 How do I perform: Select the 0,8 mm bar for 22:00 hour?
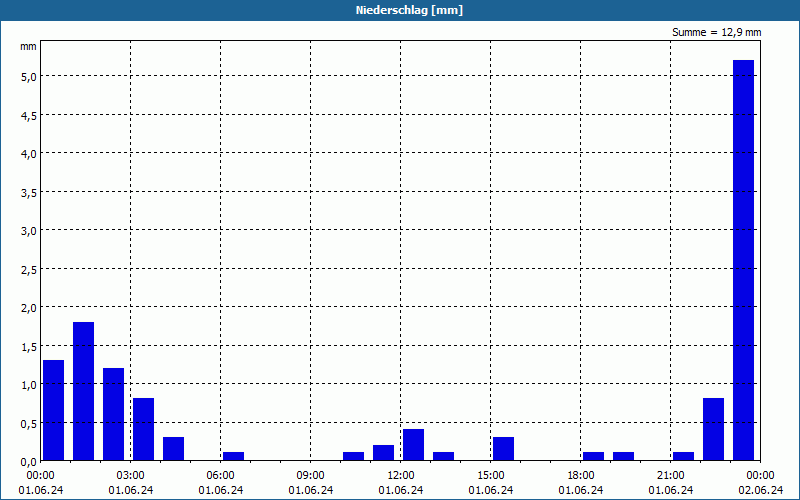pyautogui.click(x=713, y=429)
